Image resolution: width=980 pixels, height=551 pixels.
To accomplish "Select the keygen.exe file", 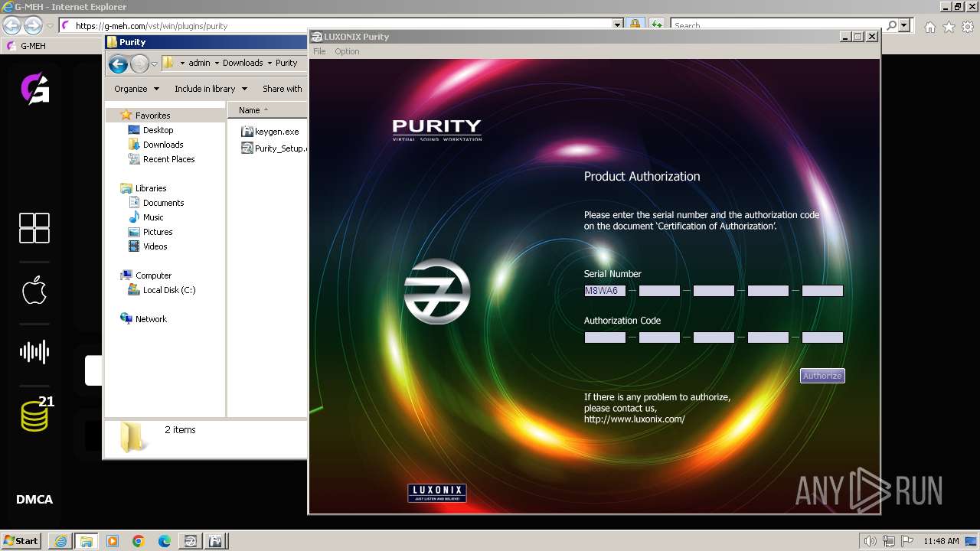I will 269,132.
